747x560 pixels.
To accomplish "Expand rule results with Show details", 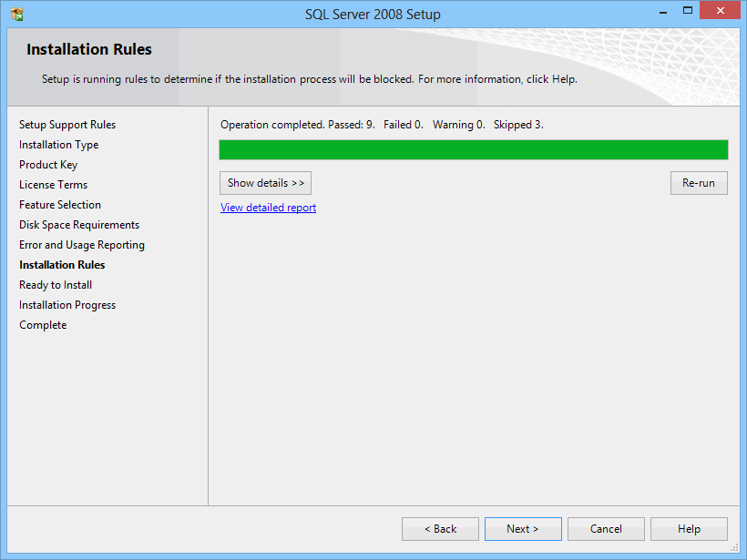I will (x=265, y=183).
